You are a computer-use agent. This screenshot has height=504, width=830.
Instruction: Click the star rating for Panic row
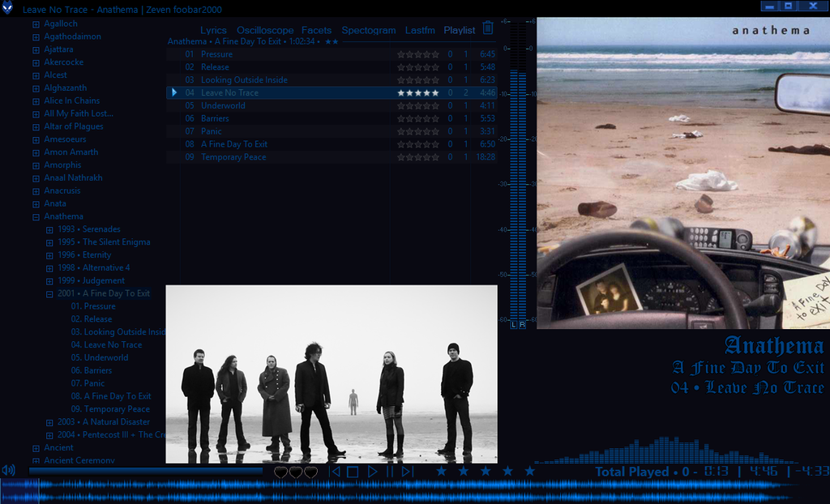point(418,131)
